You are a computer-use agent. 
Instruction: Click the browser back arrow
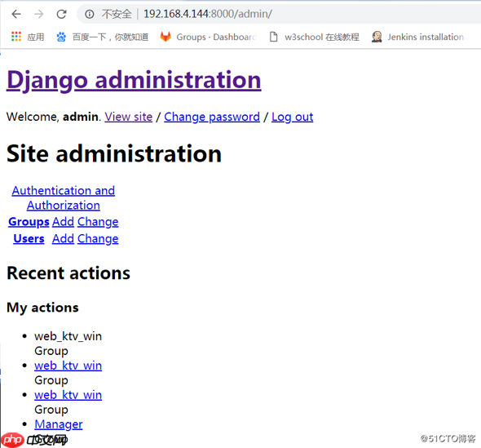[x=16, y=14]
